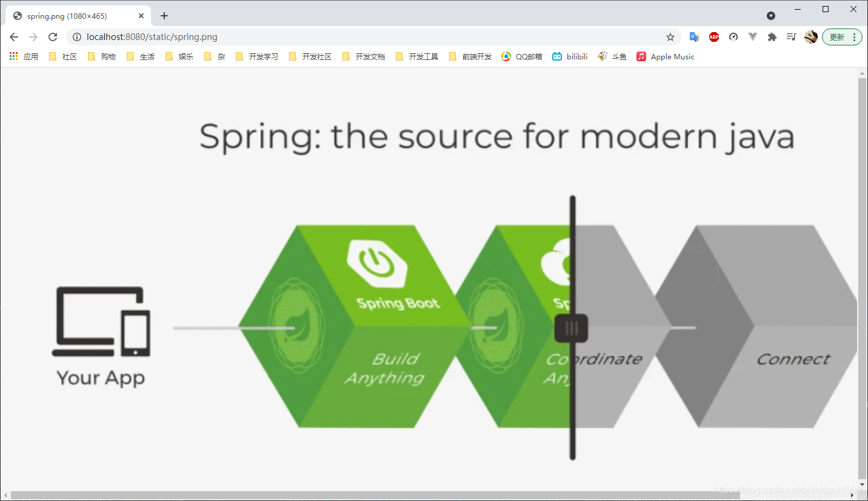
Task: Open the Extensions puzzle piece menu
Action: tap(772, 37)
